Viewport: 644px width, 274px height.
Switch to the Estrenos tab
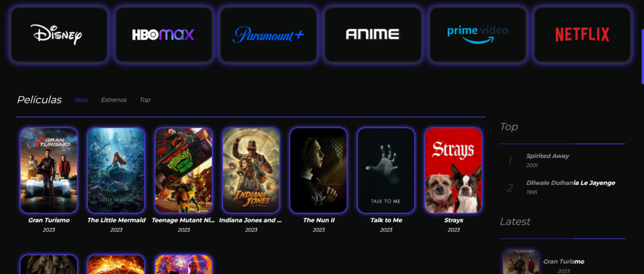click(114, 100)
